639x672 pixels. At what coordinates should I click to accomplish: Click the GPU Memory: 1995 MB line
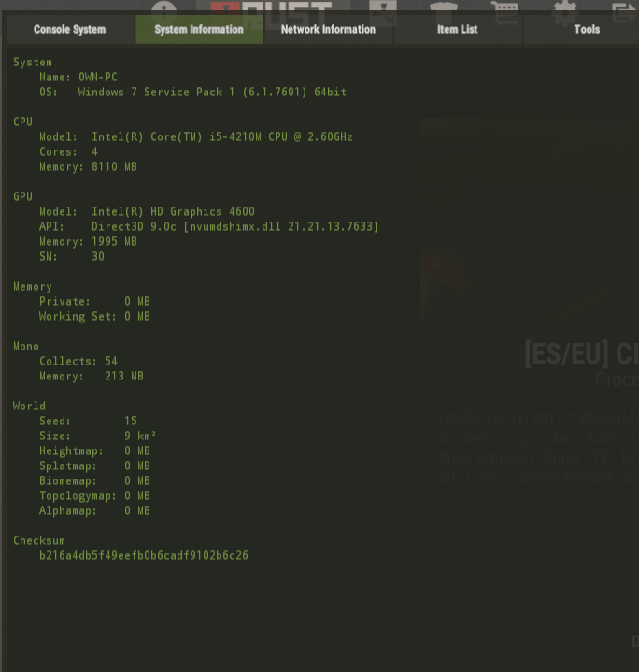tap(88, 242)
